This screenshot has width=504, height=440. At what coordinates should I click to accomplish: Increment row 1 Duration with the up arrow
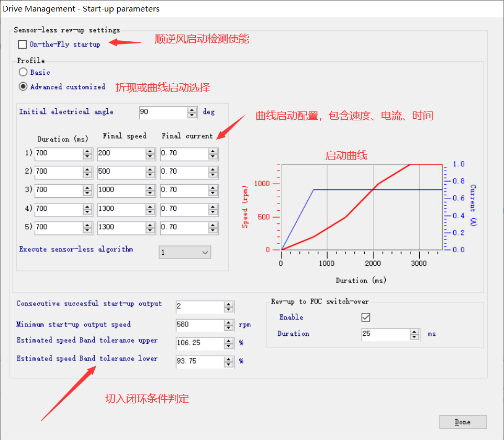point(87,151)
